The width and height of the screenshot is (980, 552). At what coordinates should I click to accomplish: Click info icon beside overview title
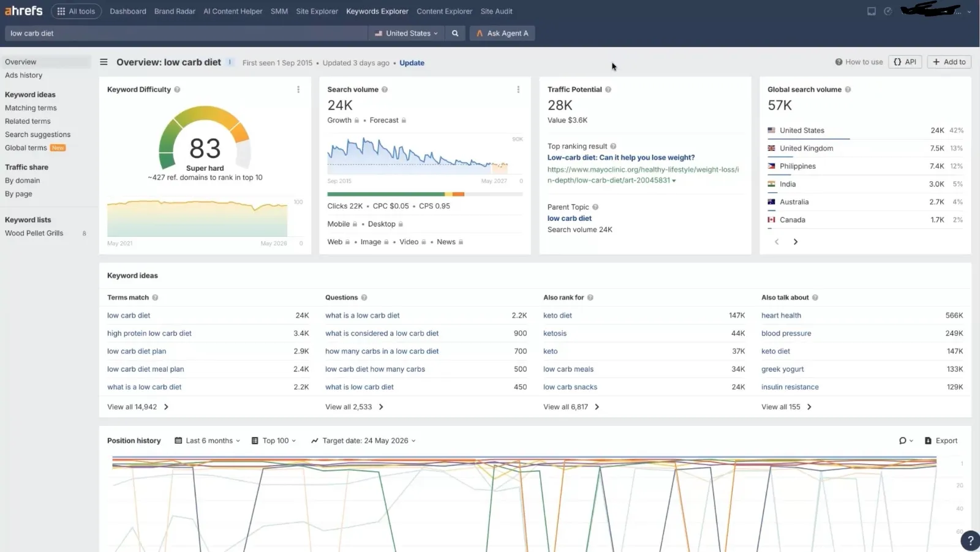230,62
